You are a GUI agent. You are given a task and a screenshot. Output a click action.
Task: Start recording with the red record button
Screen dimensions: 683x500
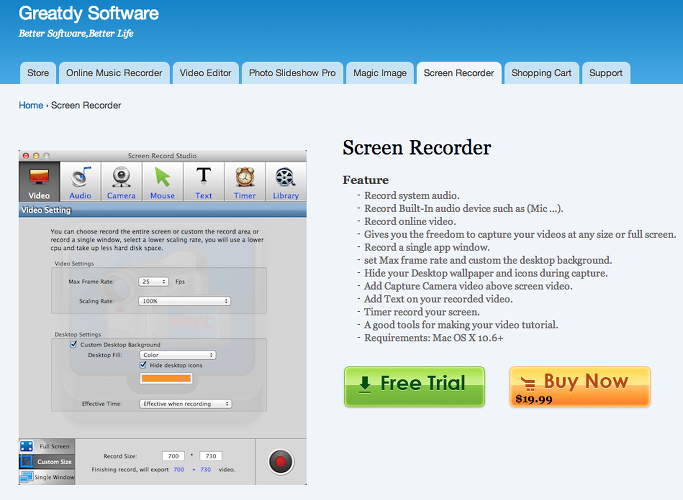[281, 462]
